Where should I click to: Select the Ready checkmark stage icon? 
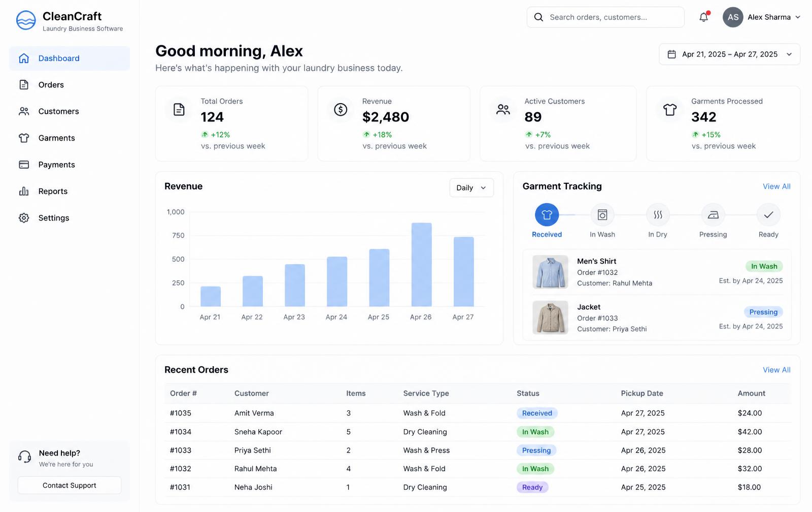pos(768,215)
